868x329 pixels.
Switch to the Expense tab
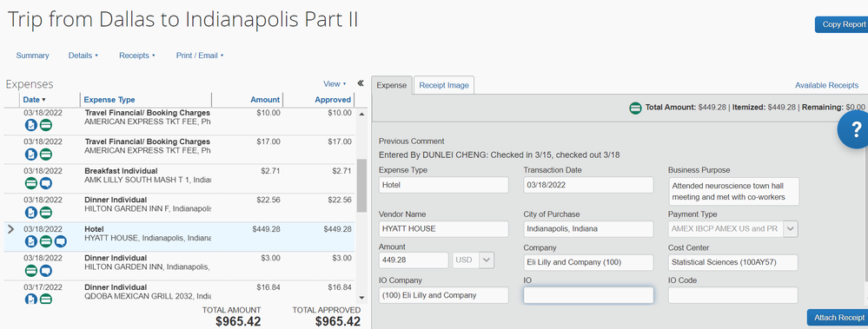coord(391,85)
